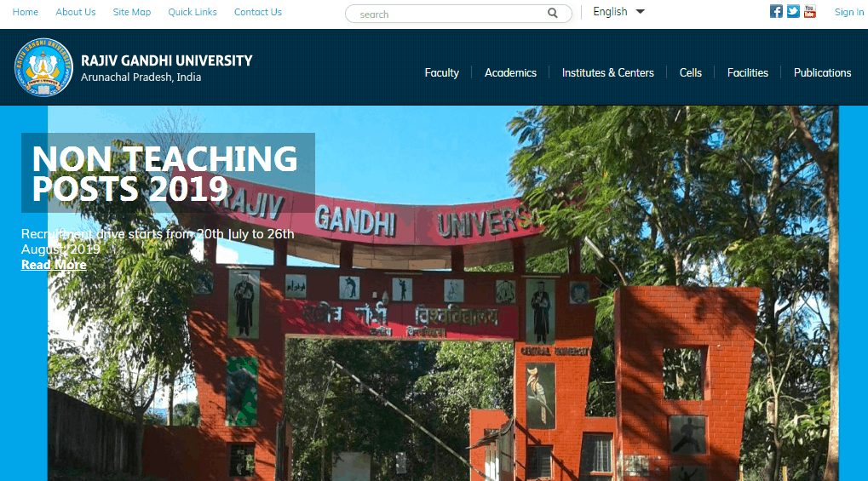Screen dimensions: 868x481
Task: Open Institutes & Centers menu
Action: point(608,72)
